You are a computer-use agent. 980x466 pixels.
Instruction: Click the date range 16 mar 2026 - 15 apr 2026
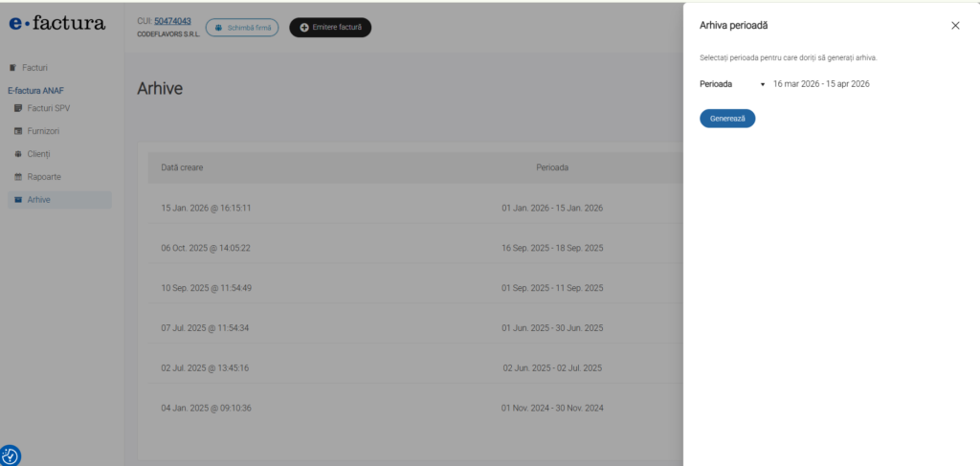point(820,84)
